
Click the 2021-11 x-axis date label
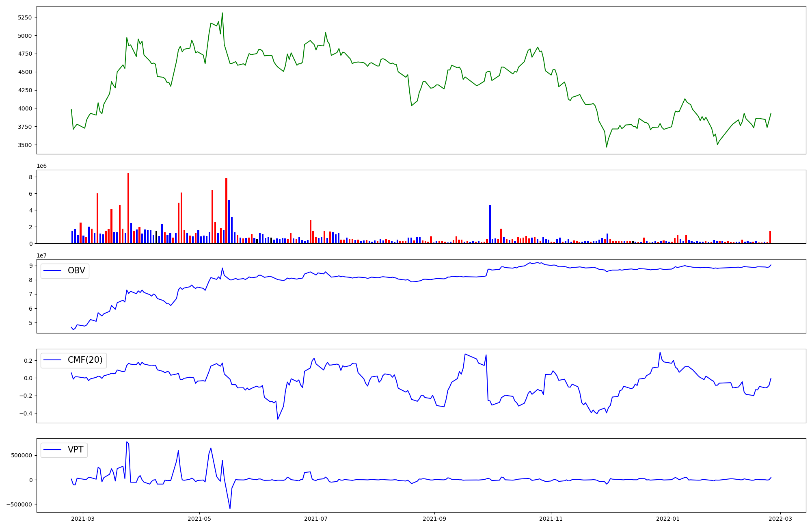[x=551, y=519]
